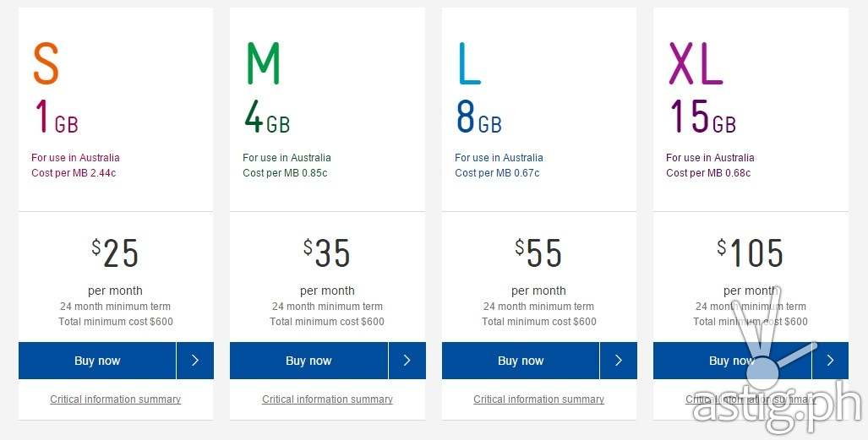This screenshot has height=440, width=868.
Task: Click the 15GB data allowance text
Action: pos(702,117)
